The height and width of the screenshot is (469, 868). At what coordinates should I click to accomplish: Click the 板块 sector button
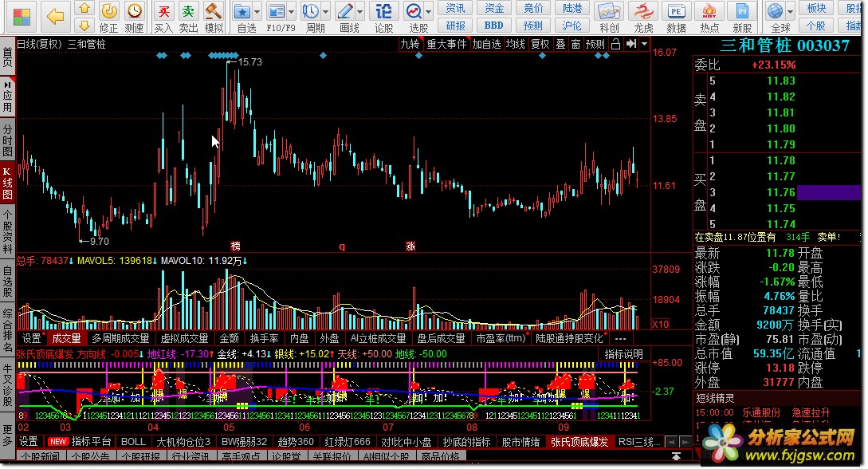coord(816,8)
